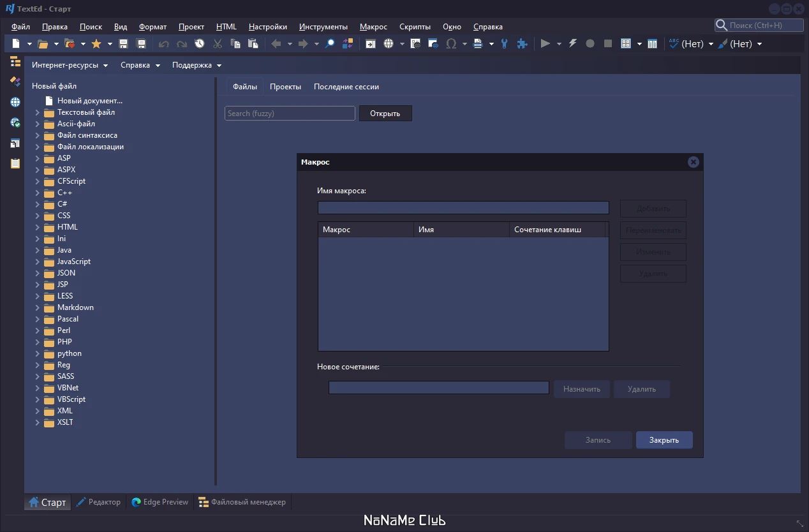The height and width of the screenshot is (532, 809).
Task: Click the magnifier search icon in toolbar
Action: point(330,43)
